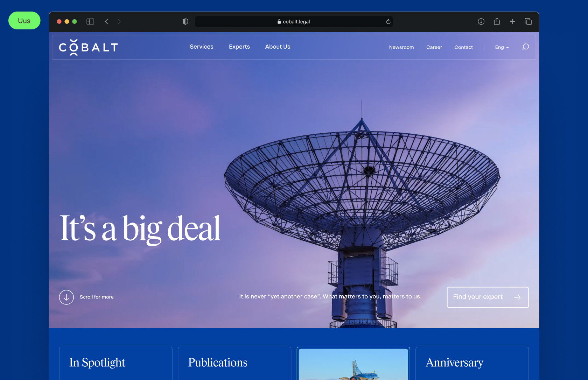The width and height of the screenshot is (588, 380).
Task: Reload the page with refresh icon
Action: [388, 22]
